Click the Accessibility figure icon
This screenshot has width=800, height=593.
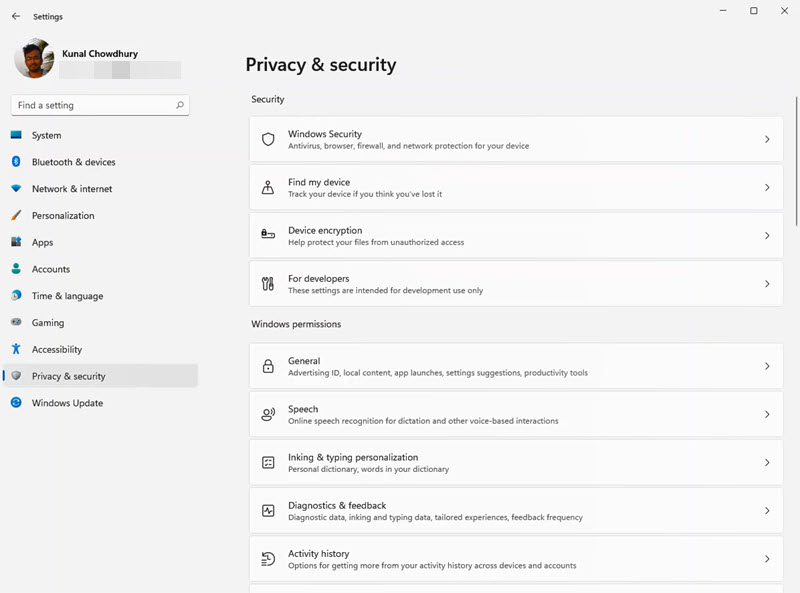16,349
